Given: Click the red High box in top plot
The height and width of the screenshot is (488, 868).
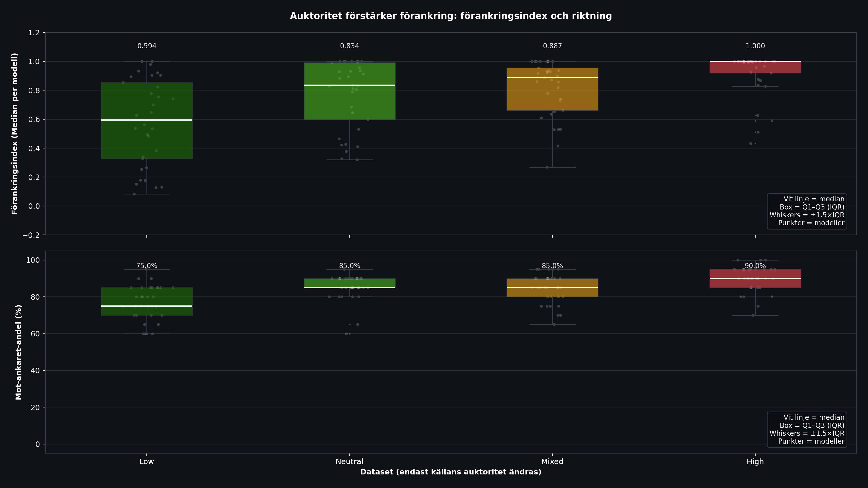Looking at the screenshot, I should (x=755, y=68).
